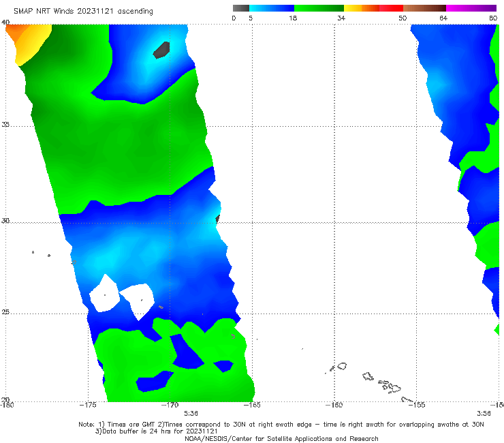The height and width of the screenshot is (443, 504).
Task: Click the latitude label '30'
Action: coord(5,221)
